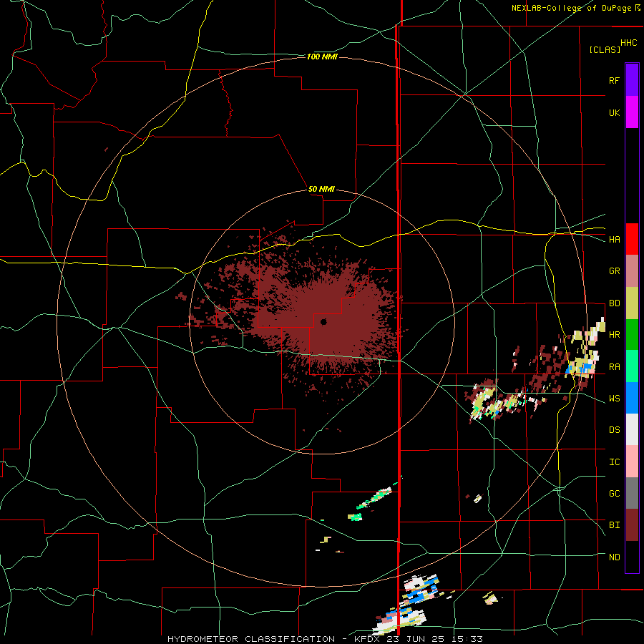Click the GR legend label
This screenshot has width=644, height=644.
[614, 271]
